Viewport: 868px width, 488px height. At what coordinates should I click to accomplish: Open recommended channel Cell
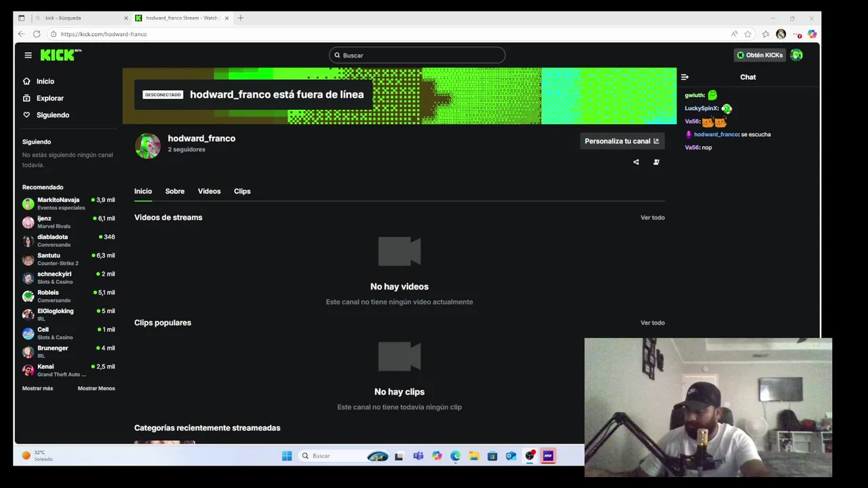click(68, 333)
